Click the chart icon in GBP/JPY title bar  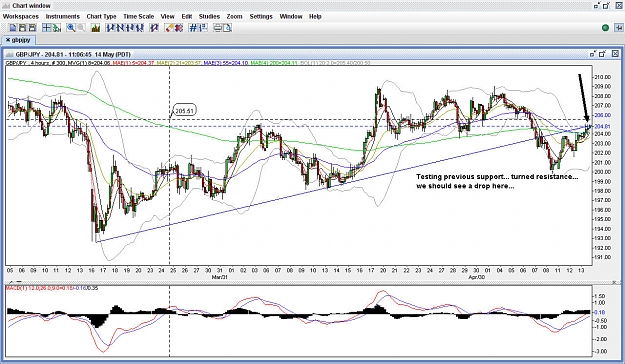[x=10, y=54]
